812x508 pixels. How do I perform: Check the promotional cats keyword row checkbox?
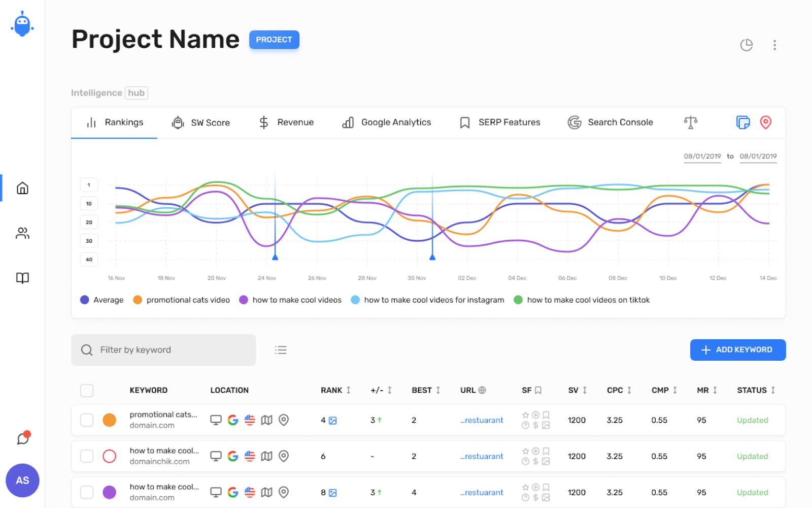pyautogui.click(x=87, y=420)
